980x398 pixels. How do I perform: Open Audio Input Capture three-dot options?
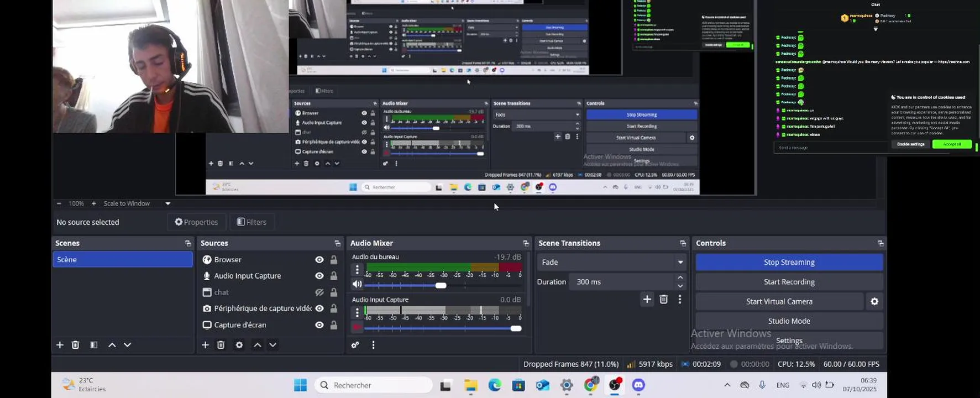tap(357, 312)
